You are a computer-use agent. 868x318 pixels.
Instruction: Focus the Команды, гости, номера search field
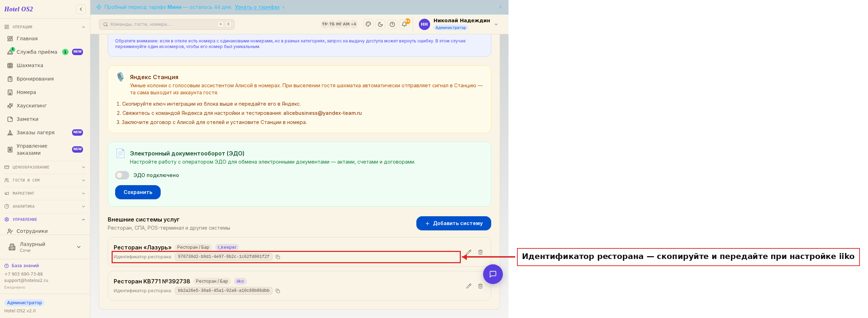pos(167,24)
